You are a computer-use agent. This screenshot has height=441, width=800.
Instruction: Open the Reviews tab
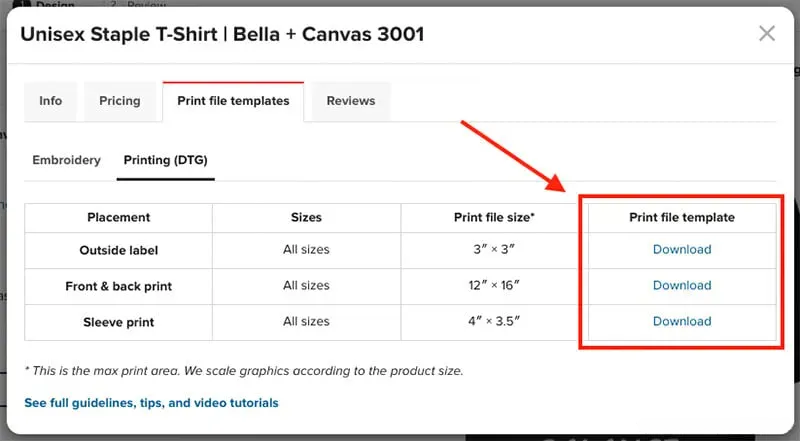[351, 101]
